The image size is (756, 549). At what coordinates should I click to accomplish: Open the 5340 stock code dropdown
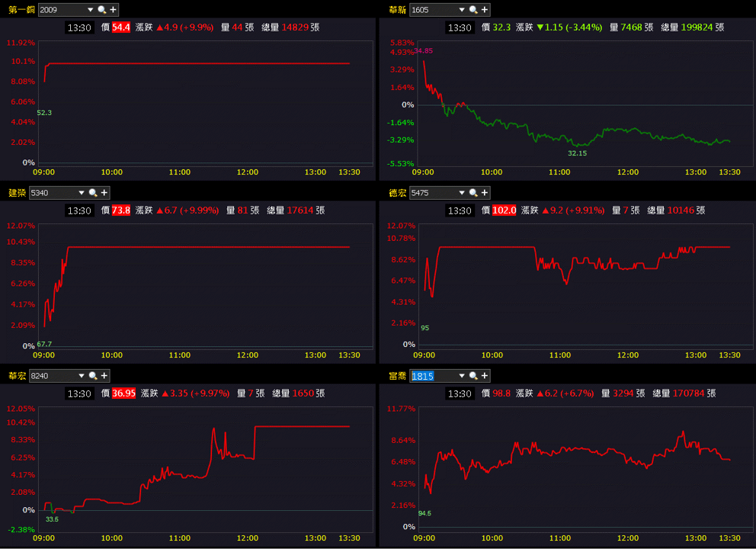(82, 193)
